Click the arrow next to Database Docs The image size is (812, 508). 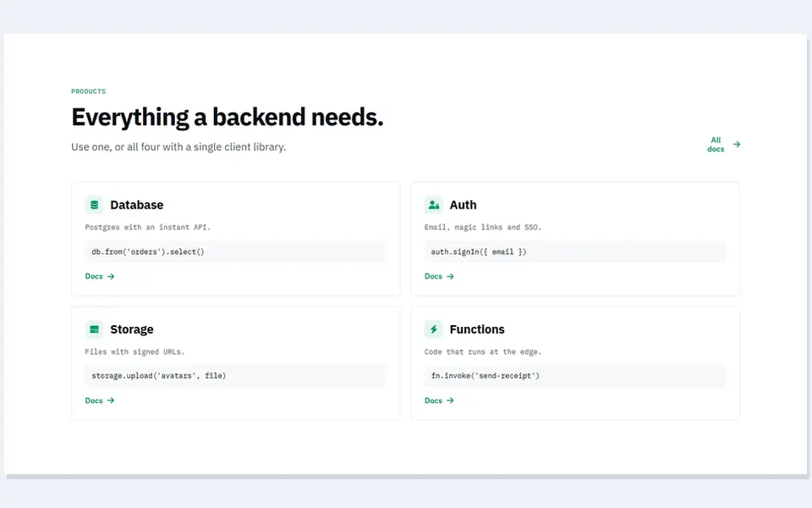coord(111,276)
